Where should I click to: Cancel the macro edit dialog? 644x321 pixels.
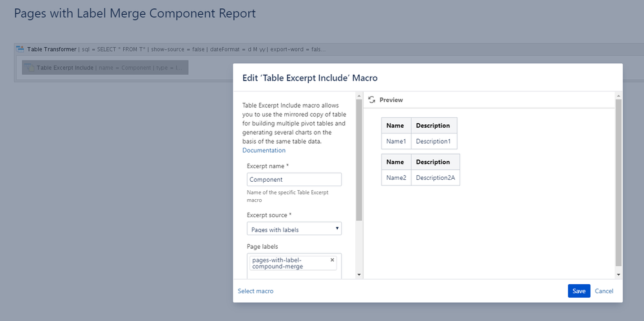coord(604,291)
